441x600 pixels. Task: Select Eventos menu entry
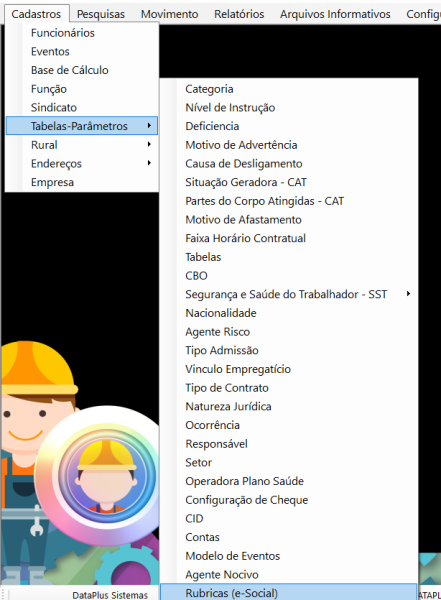coord(82,52)
